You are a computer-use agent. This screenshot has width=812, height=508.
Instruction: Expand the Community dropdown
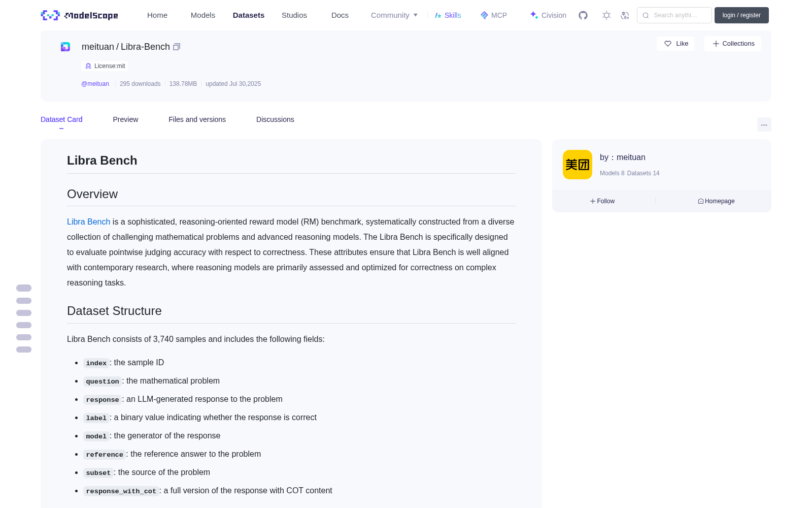click(x=394, y=15)
